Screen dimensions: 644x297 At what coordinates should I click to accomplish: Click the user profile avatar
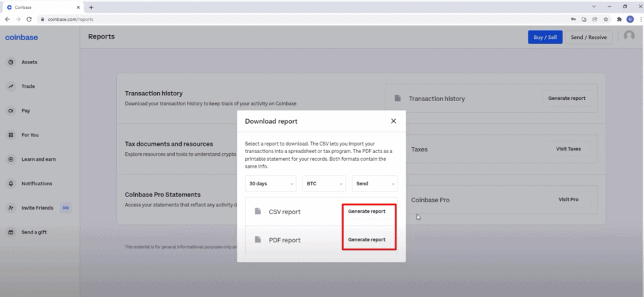point(628,36)
